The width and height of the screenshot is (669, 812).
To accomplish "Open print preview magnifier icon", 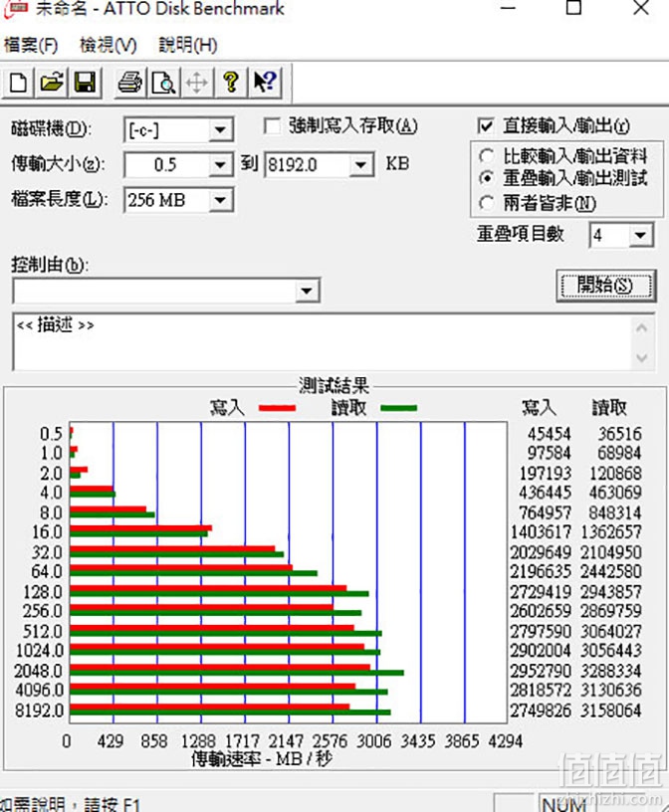I will point(163,83).
